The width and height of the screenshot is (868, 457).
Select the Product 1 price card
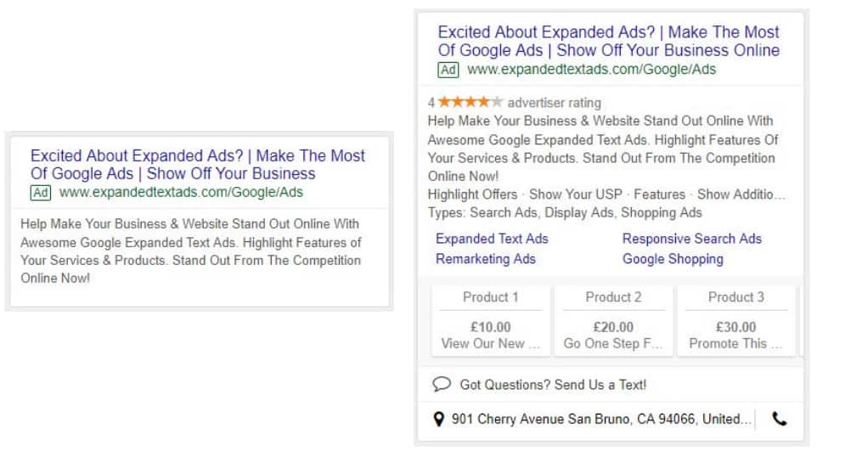(490, 320)
